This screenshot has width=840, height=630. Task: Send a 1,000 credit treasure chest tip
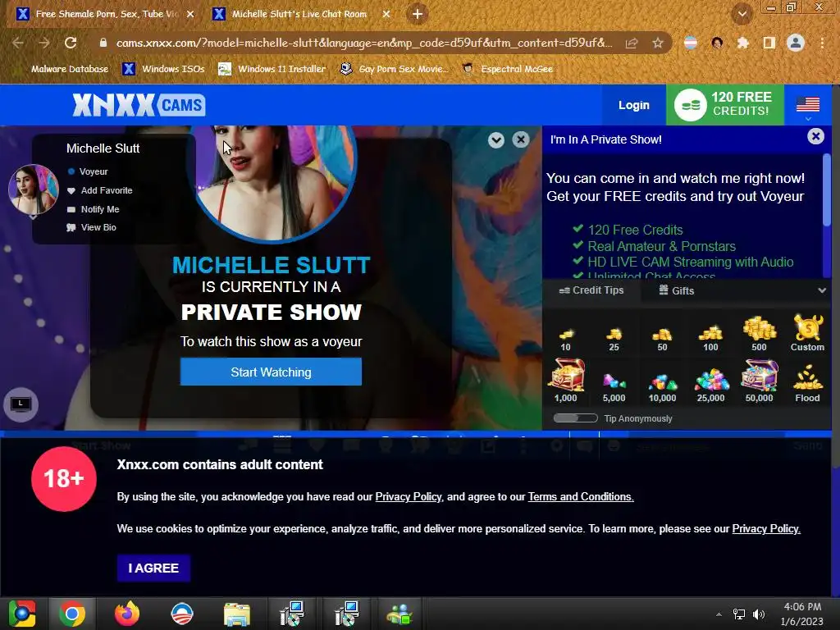(566, 381)
